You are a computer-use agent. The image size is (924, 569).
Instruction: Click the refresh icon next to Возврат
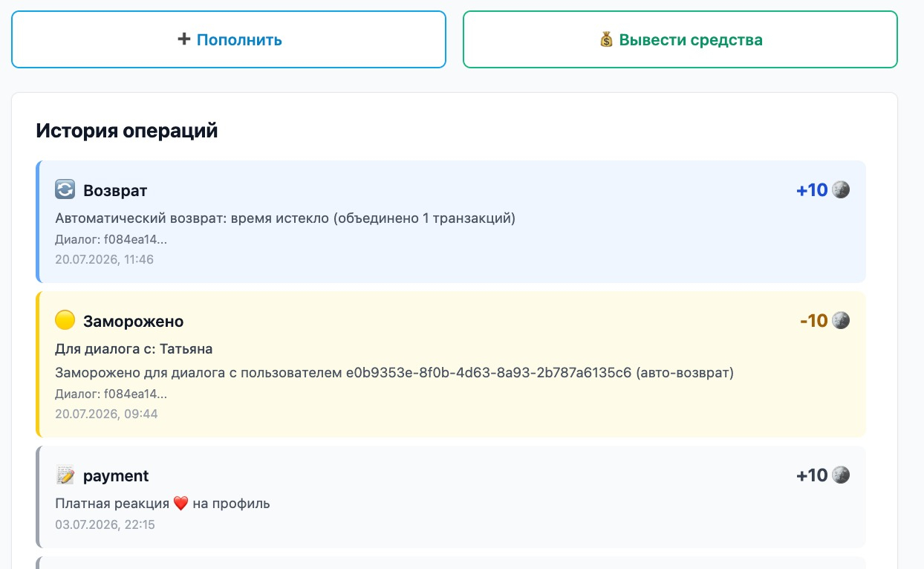[65, 190]
